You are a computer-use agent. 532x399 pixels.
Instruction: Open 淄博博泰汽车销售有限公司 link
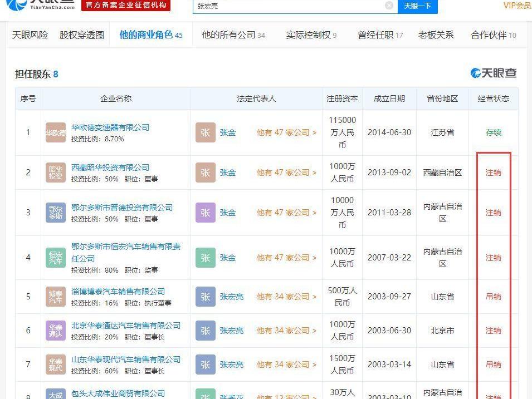tap(118, 292)
